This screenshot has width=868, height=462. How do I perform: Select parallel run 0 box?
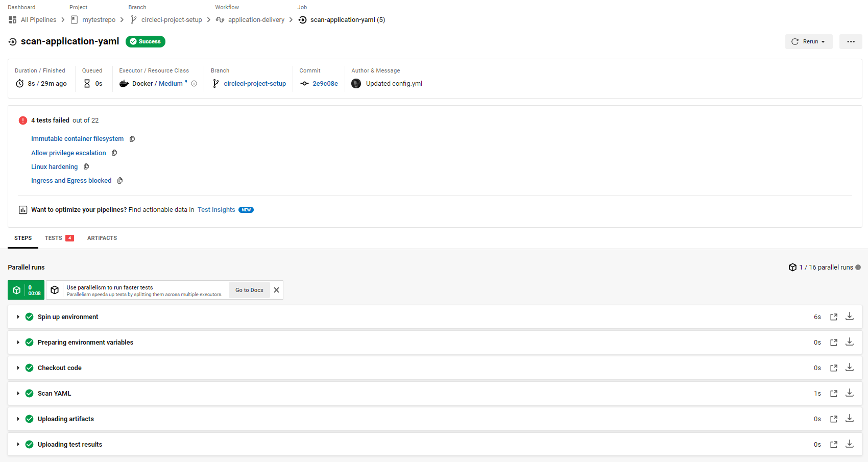click(x=26, y=290)
